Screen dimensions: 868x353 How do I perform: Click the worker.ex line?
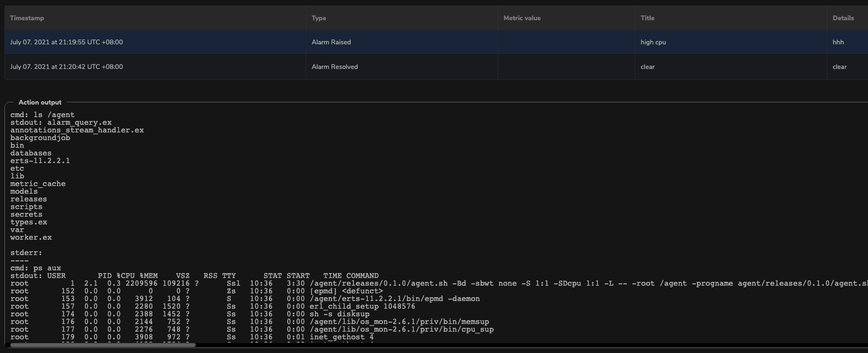[31, 238]
